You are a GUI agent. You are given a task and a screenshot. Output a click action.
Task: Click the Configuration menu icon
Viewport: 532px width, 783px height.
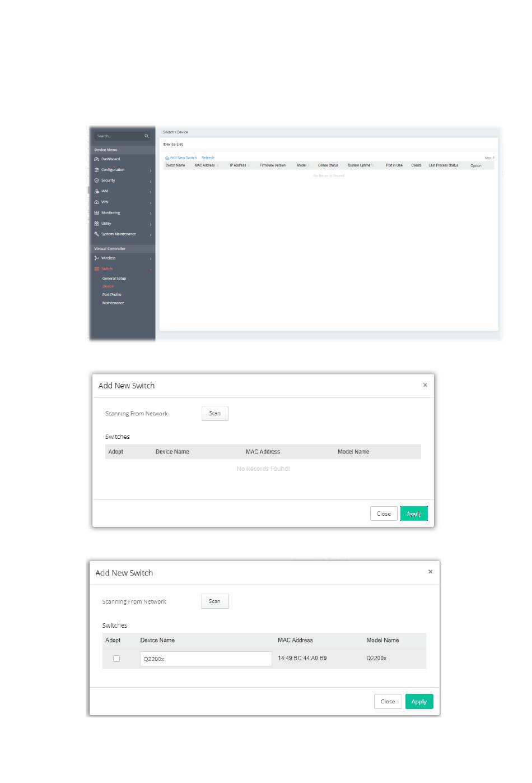97,170
